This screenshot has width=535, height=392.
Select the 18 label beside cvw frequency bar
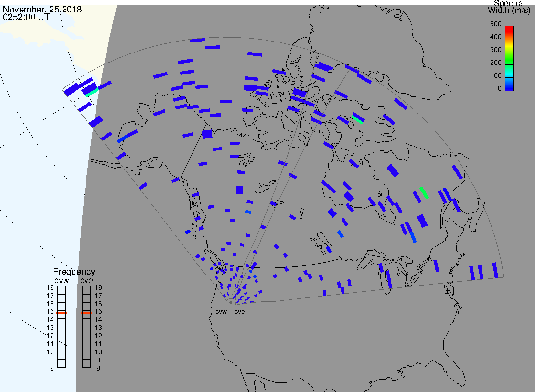pos(50,287)
